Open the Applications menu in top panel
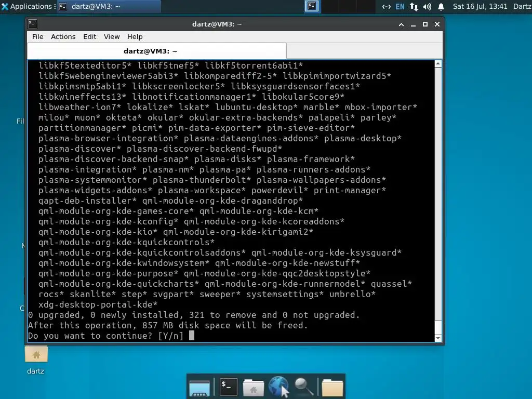The width and height of the screenshot is (532, 399). pyautogui.click(x=26, y=6)
